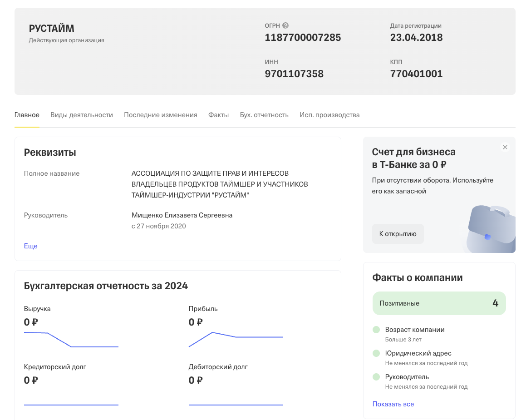Screen dimensions: 526x420
Task: Click the Позитивные facts badge
Action: coord(439,303)
